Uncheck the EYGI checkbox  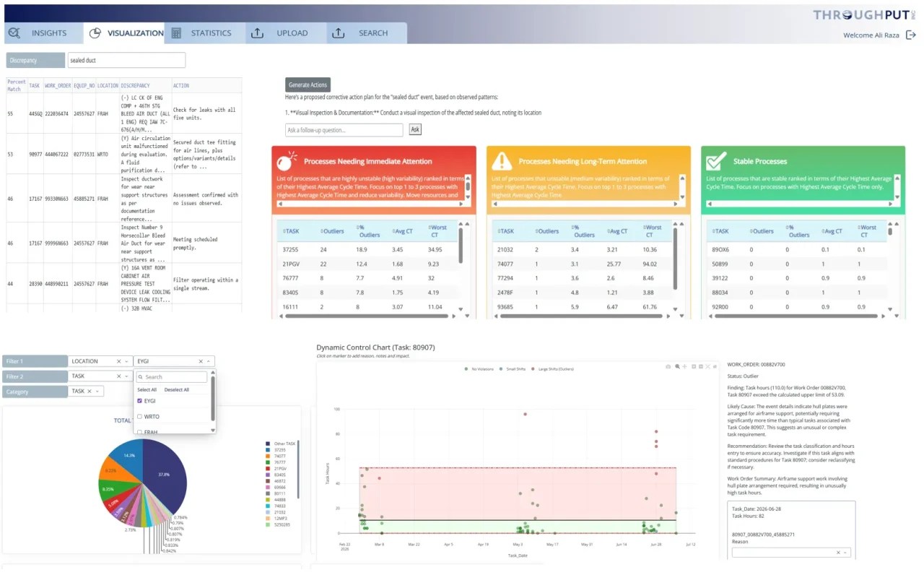(140, 401)
